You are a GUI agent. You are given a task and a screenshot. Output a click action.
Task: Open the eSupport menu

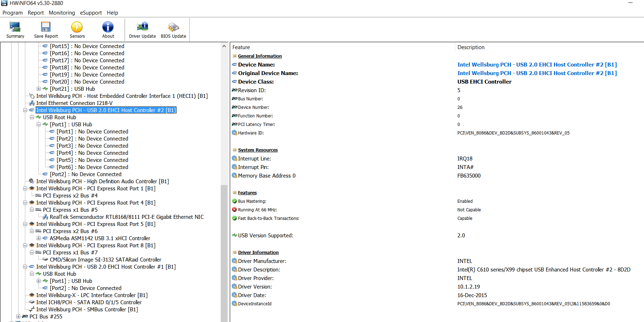point(91,13)
